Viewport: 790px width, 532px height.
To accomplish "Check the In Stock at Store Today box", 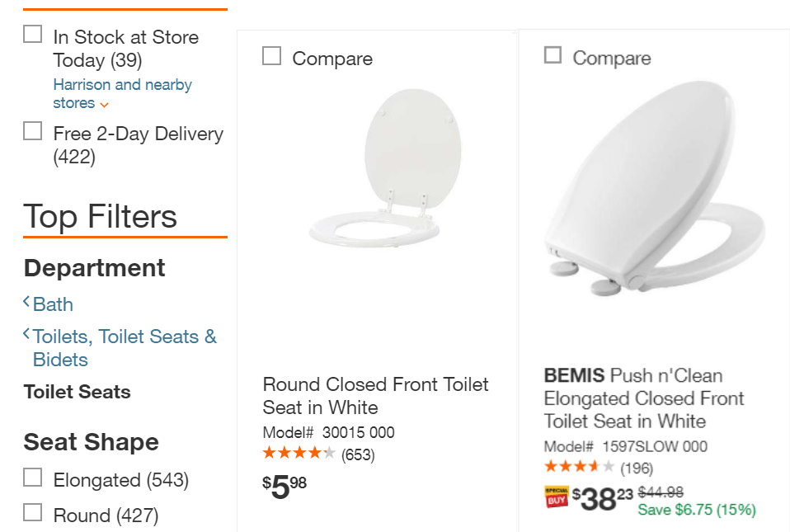I will click(x=33, y=35).
